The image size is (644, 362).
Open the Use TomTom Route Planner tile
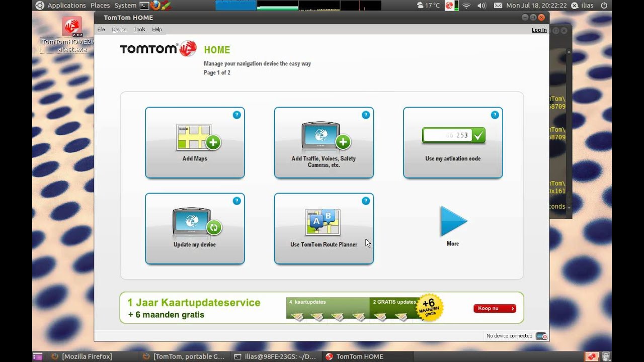pyautogui.click(x=324, y=229)
